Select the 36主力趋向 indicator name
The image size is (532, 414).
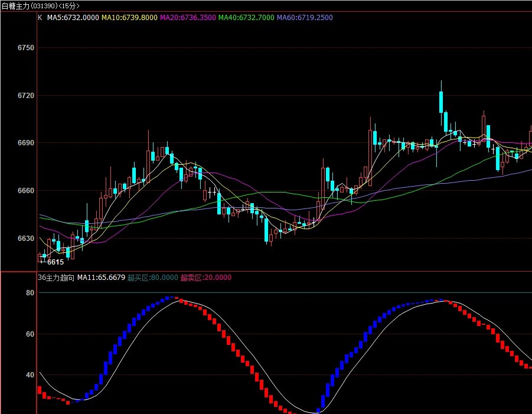[x=56, y=278]
